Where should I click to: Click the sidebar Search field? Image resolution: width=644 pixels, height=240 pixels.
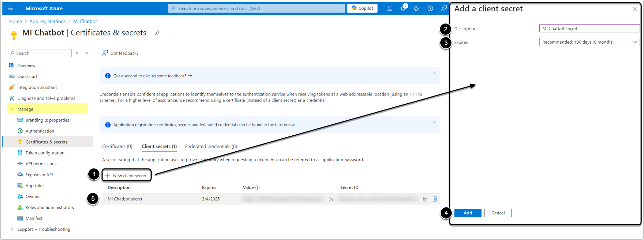point(40,53)
